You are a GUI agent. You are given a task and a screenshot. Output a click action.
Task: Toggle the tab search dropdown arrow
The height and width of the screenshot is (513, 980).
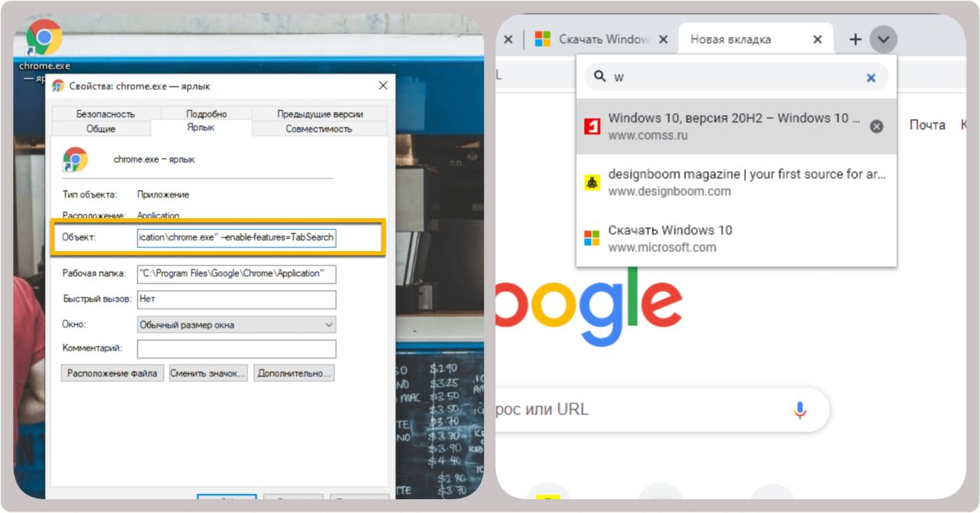884,39
